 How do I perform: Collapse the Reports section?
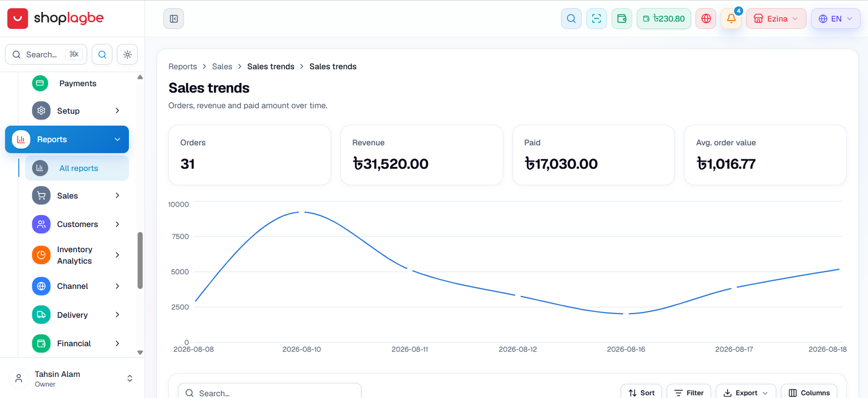(67, 139)
